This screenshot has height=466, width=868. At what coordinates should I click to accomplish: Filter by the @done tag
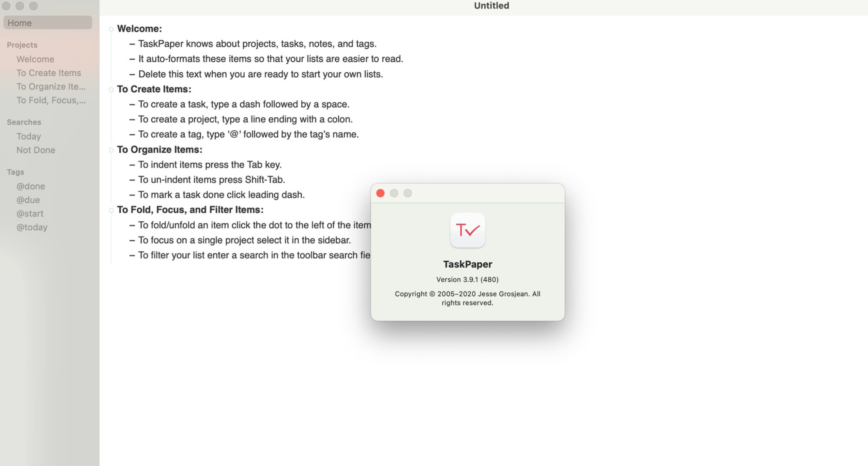[31, 186]
